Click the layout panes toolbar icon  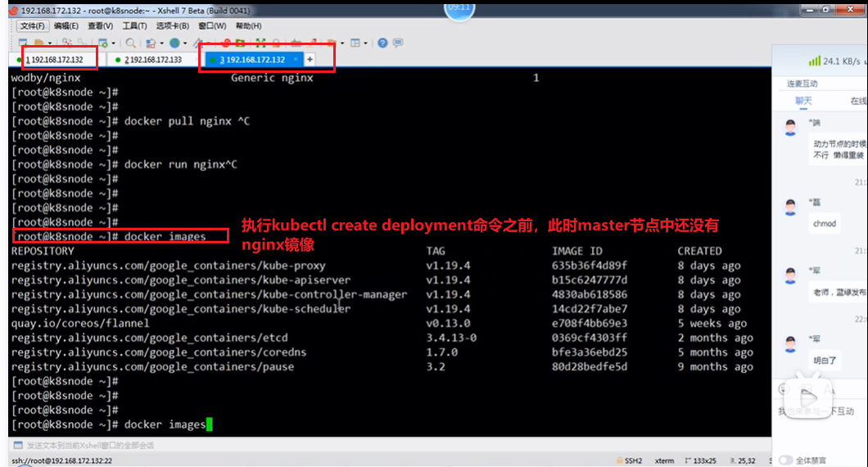point(355,43)
